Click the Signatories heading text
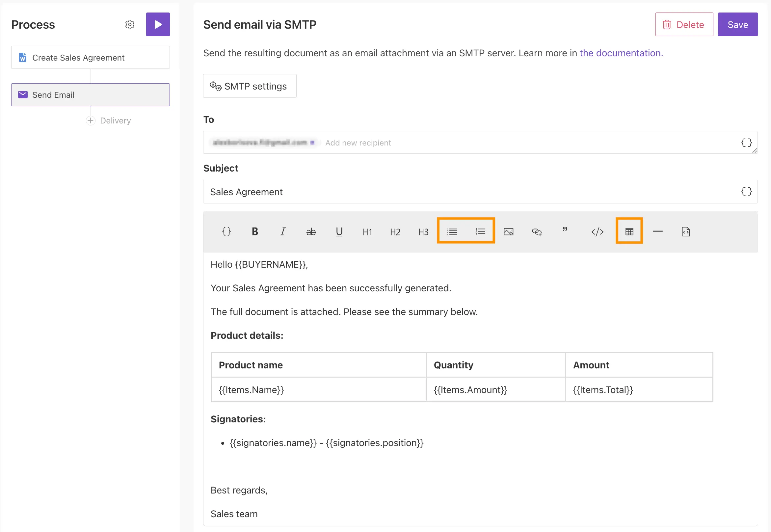This screenshot has height=532, width=771. pyautogui.click(x=238, y=419)
